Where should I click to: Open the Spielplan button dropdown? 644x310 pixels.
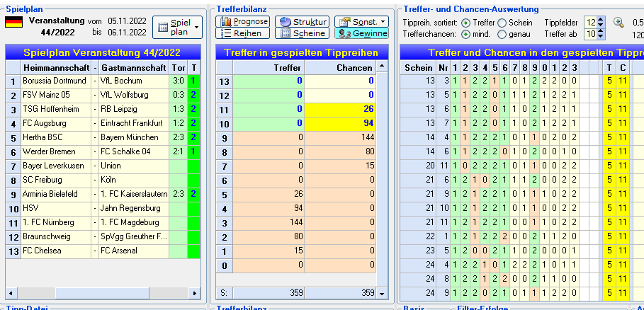point(197,28)
